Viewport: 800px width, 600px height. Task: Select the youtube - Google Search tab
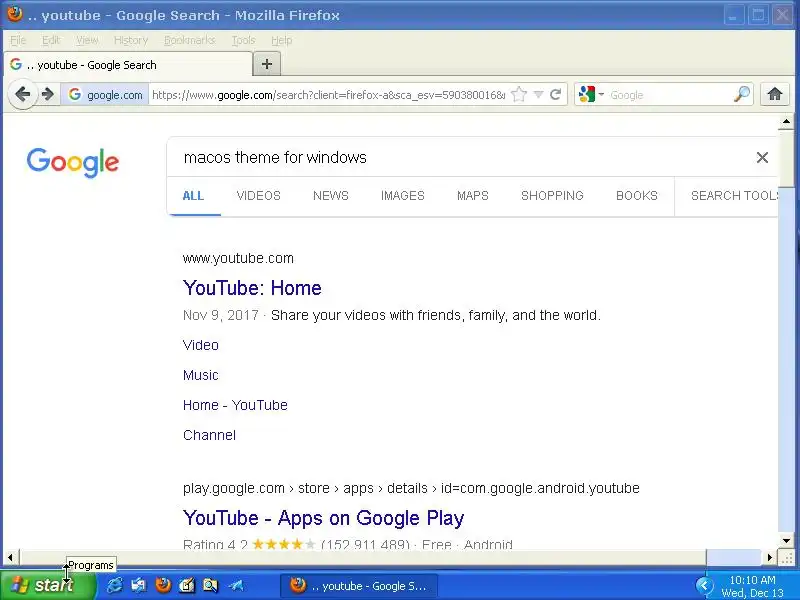click(x=128, y=65)
